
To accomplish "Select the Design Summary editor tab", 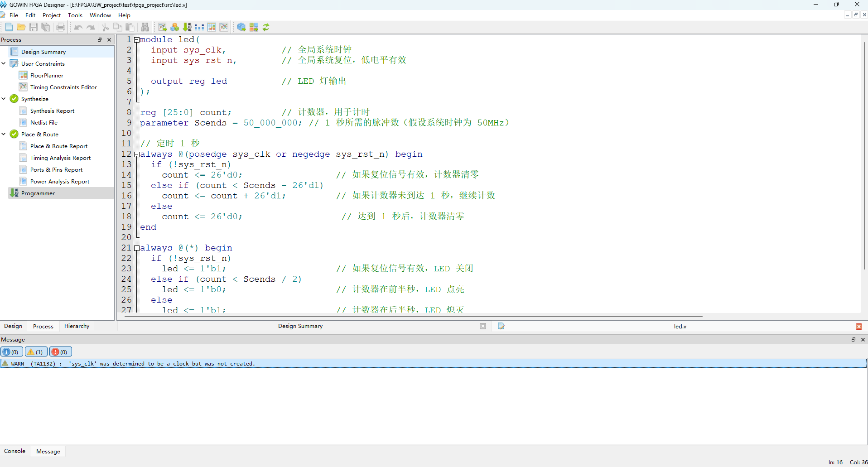I will pyautogui.click(x=300, y=326).
